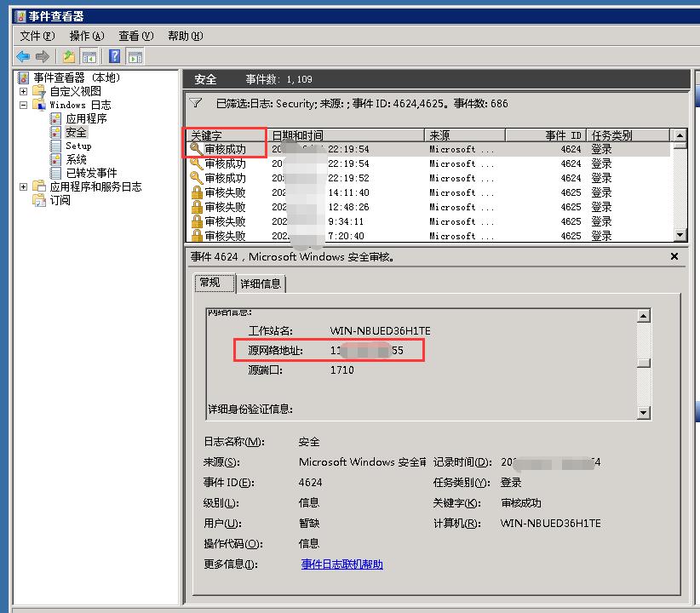Close the event 4624 preview pane

(x=674, y=256)
